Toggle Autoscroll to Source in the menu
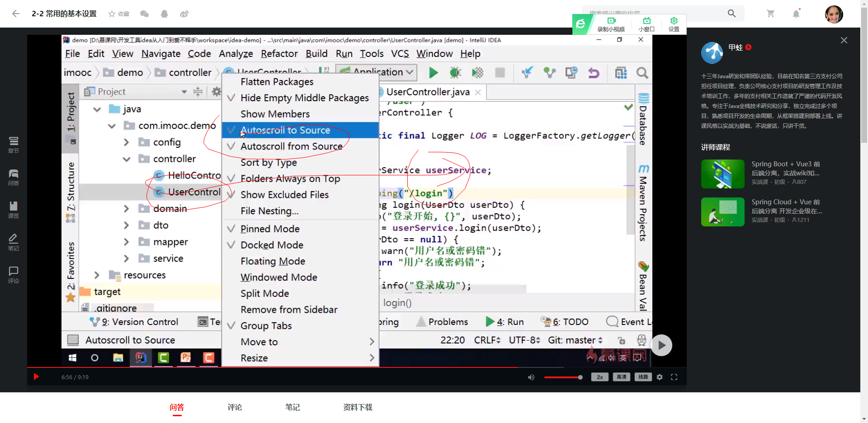The width and height of the screenshot is (868, 423). pyautogui.click(x=300, y=130)
